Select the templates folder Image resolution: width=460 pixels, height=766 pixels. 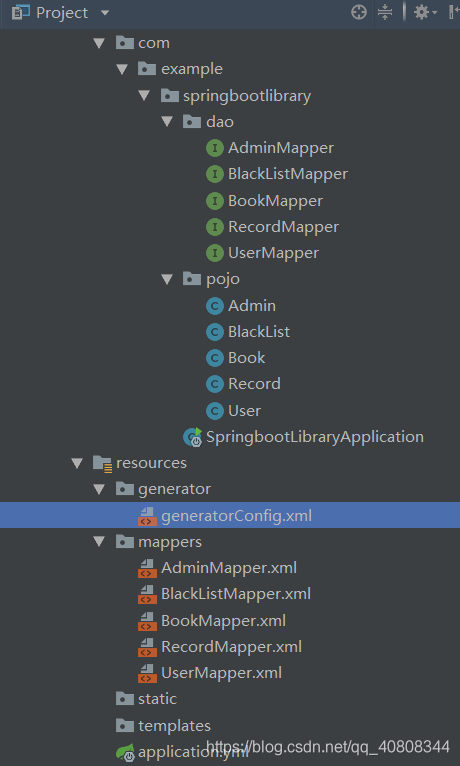pyautogui.click(x=174, y=726)
